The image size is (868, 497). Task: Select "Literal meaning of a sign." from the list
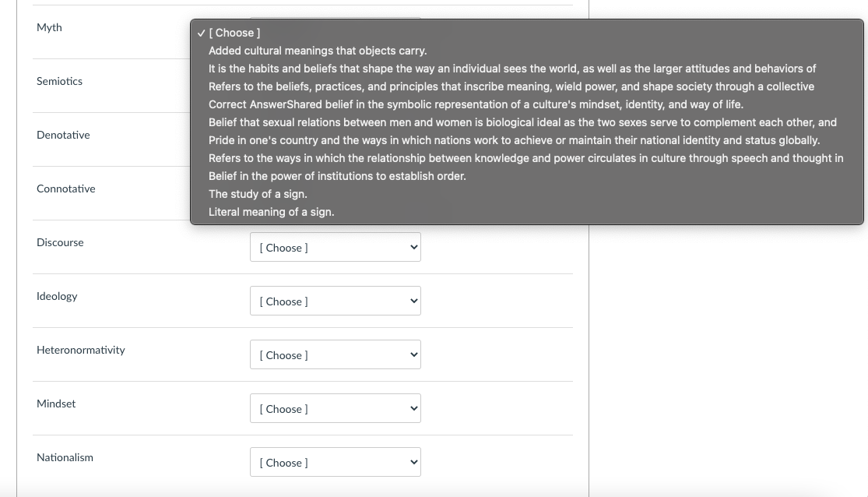(271, 211)
